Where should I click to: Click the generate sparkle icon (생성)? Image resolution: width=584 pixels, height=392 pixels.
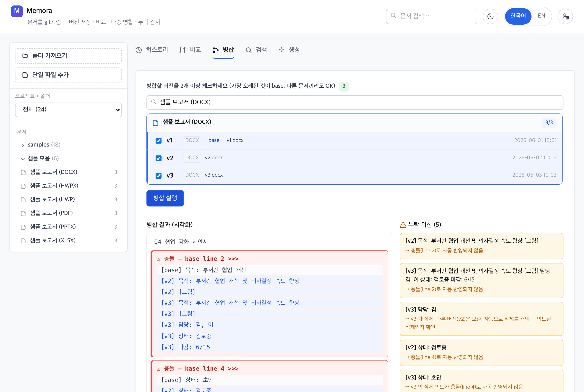click(282, 50)
